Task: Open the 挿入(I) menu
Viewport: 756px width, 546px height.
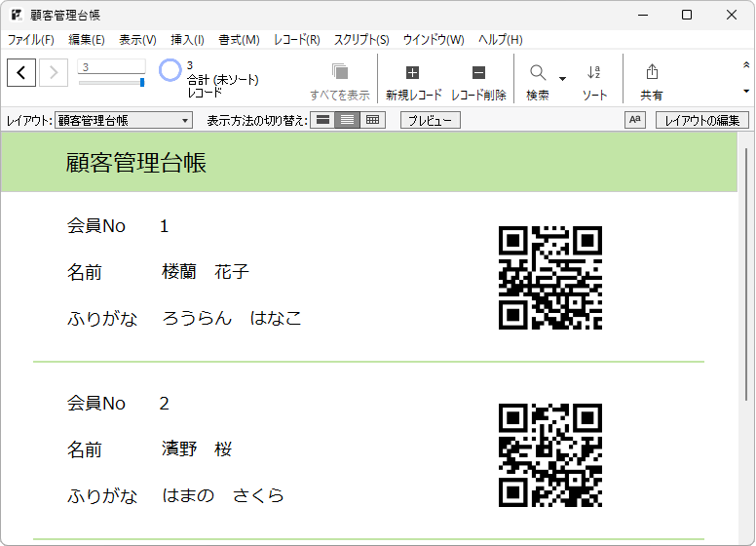Action: click(x=188, y=40)
